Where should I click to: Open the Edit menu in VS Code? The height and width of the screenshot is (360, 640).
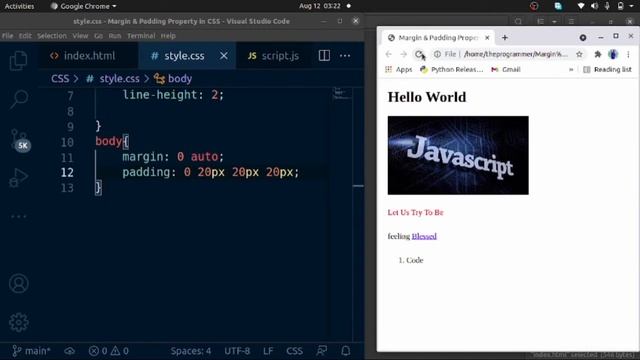(x=25, y=36)
